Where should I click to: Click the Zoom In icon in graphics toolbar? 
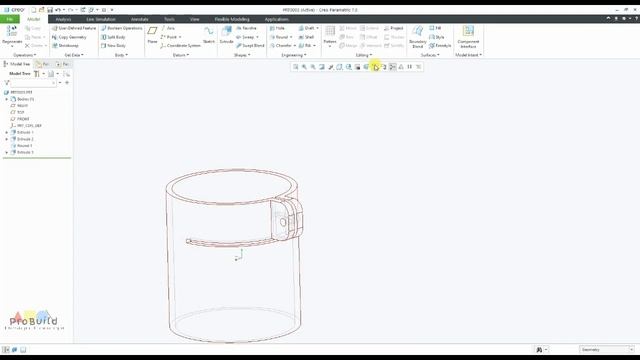coord(304,67)
